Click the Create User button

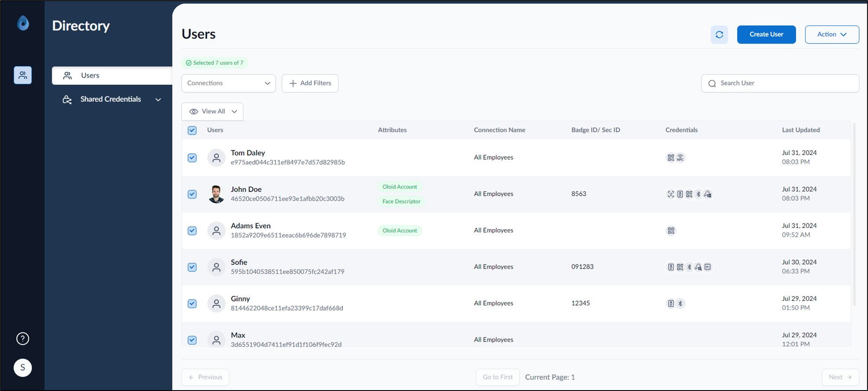[x=766, y=35]
